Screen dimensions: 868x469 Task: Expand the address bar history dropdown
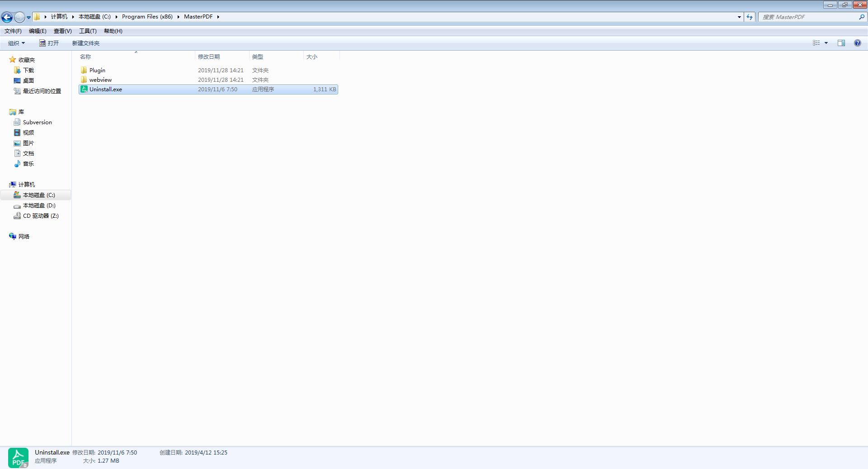[739, 17]
